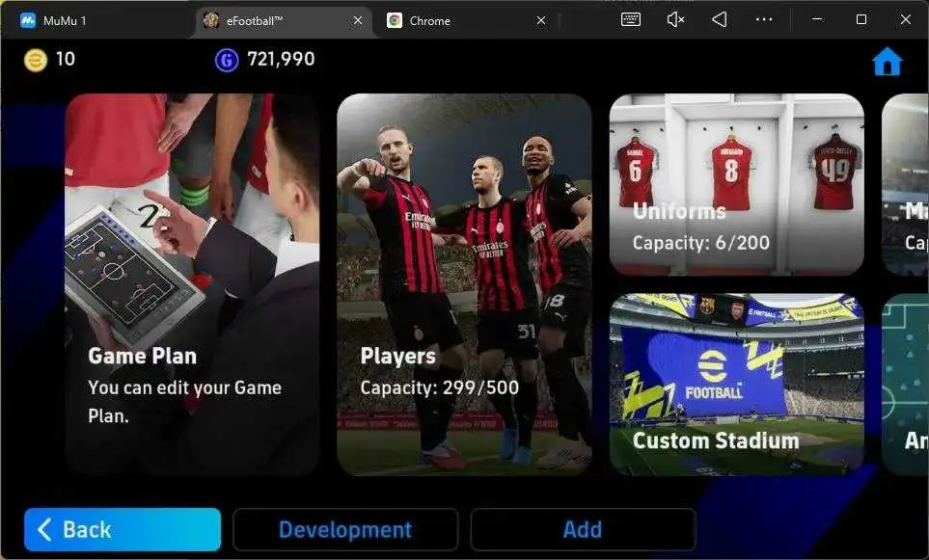929x560 pixels.
Task: Click the MuMu logo icon
Action: pos(27,20)
